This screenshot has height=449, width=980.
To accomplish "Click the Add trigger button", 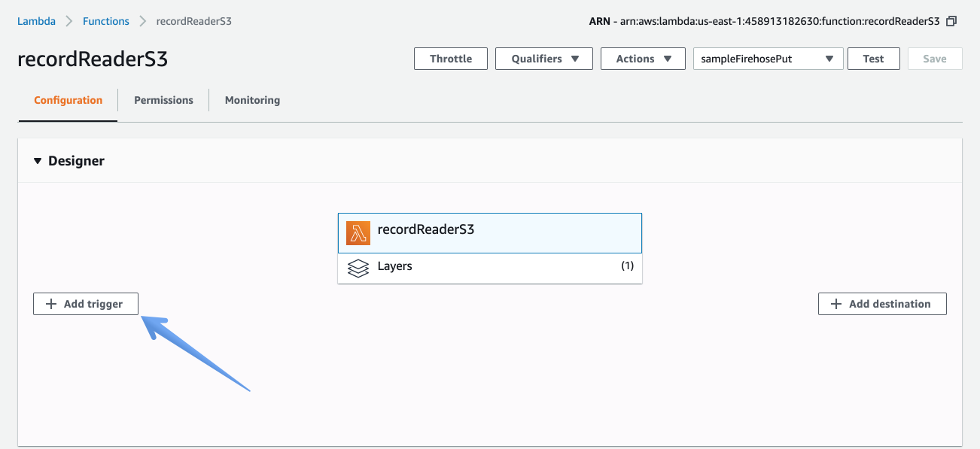I will click(87, 304).
